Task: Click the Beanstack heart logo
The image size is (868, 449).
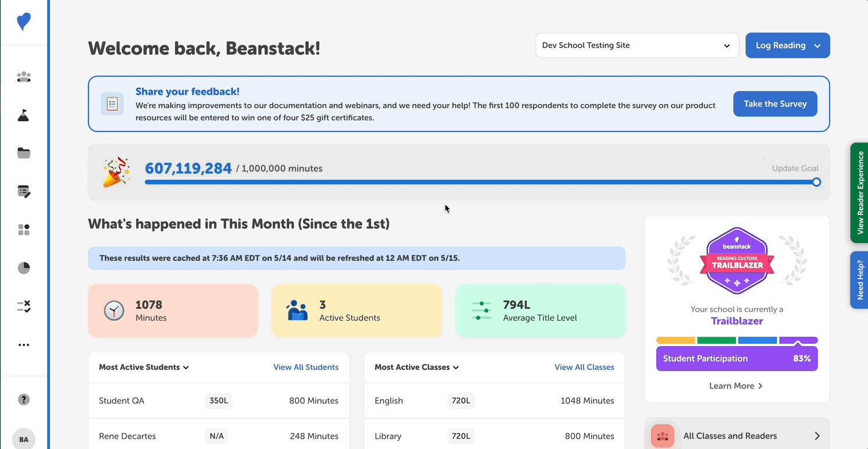Action: coord(23,22)
